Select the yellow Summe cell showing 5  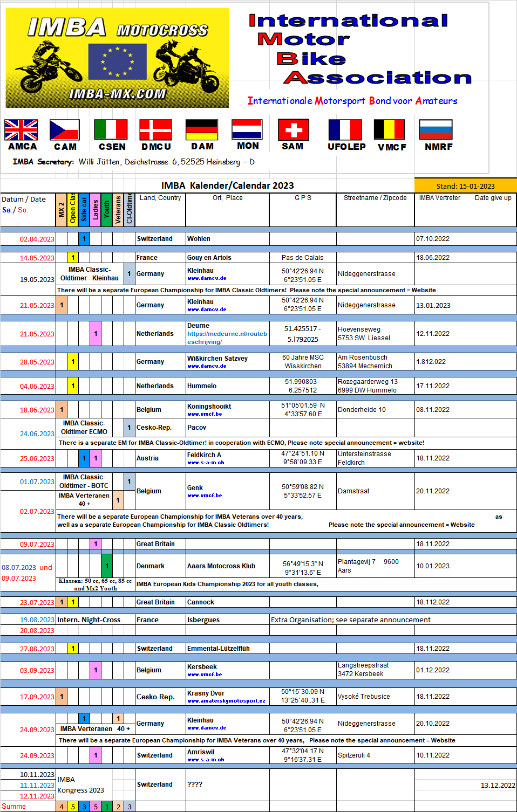point(73,807)
